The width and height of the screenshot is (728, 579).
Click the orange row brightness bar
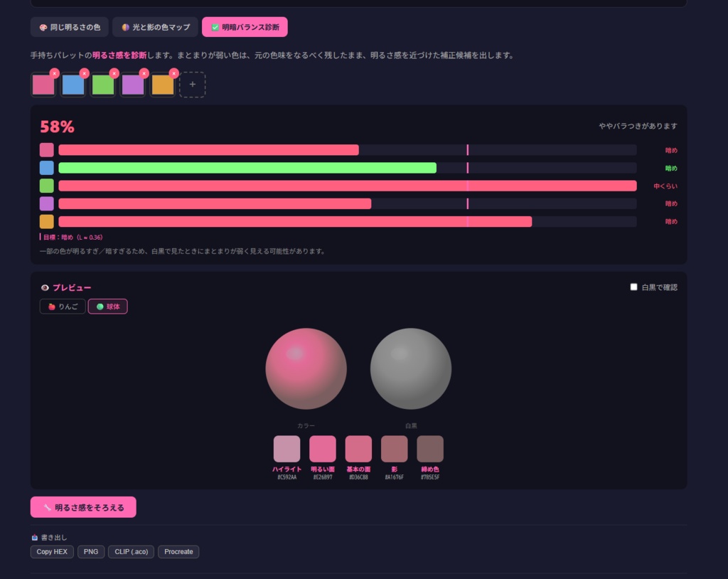(x=295, y=222)
